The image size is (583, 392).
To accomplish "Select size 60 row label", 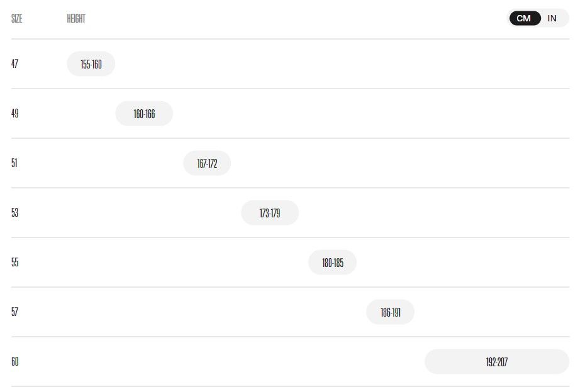I will [x=14, y=361].
